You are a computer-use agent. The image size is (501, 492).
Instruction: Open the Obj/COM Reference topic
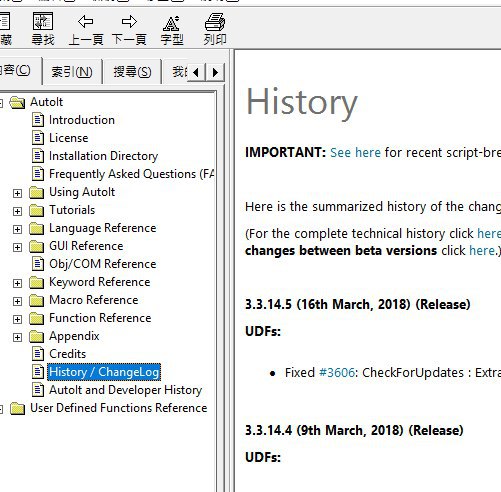tap(103, 264)
